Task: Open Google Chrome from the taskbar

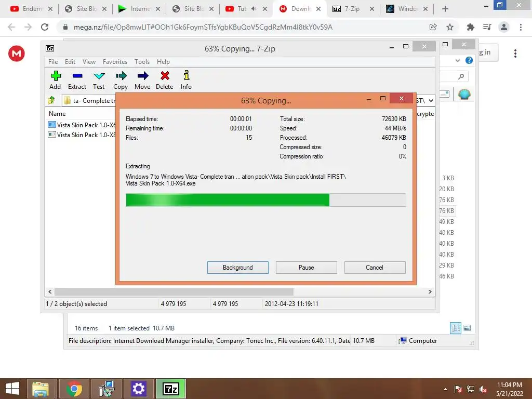Action: pyautogui.click(x=74, y=389)
